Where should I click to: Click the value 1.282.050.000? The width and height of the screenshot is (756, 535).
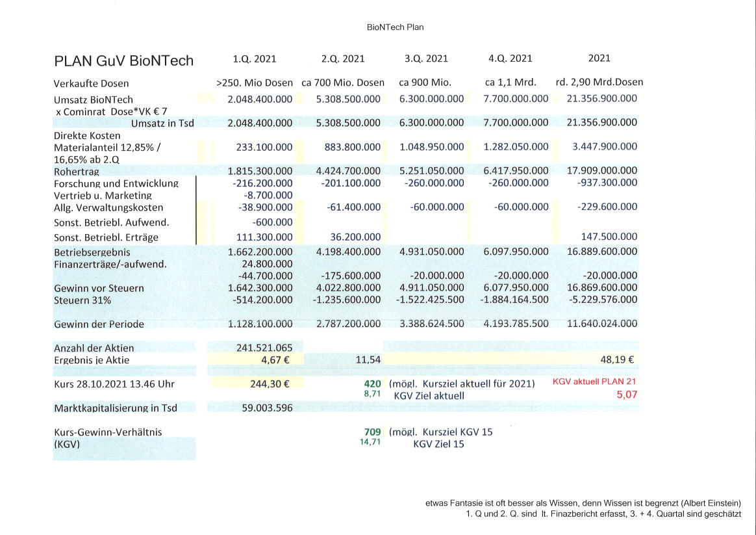coord(516,147)
